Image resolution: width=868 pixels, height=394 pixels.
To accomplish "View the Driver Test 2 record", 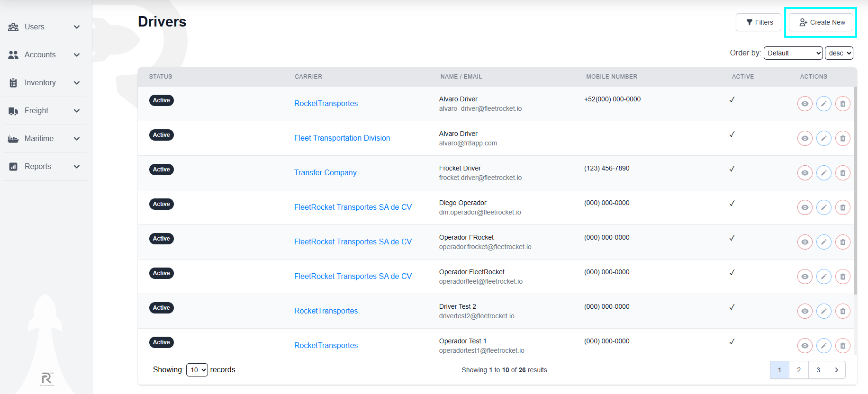I will [x=805, y=311].
